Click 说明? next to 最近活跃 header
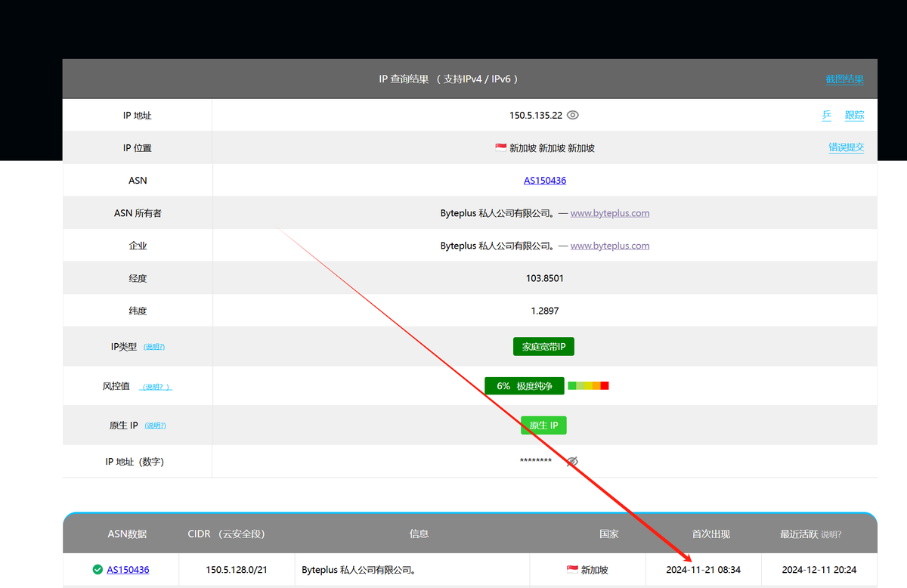The image size is (907, 588). pos(831,534)
